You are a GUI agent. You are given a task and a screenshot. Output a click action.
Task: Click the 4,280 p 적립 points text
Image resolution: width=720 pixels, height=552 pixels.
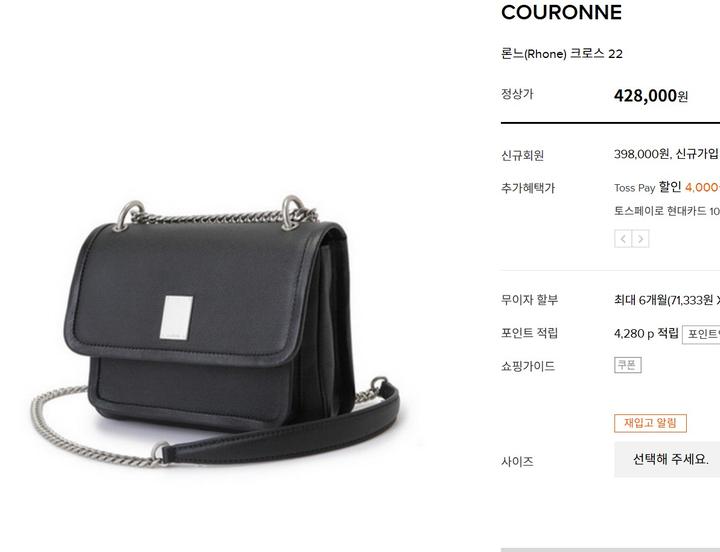(x=646, y=333)
